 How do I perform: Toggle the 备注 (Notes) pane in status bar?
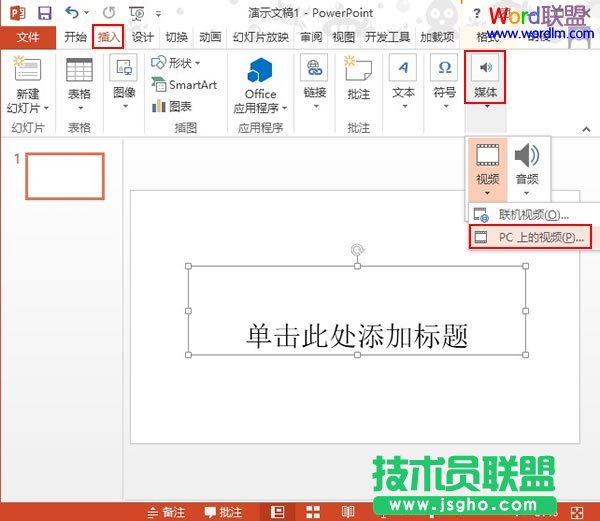click(x=166, y=512)
